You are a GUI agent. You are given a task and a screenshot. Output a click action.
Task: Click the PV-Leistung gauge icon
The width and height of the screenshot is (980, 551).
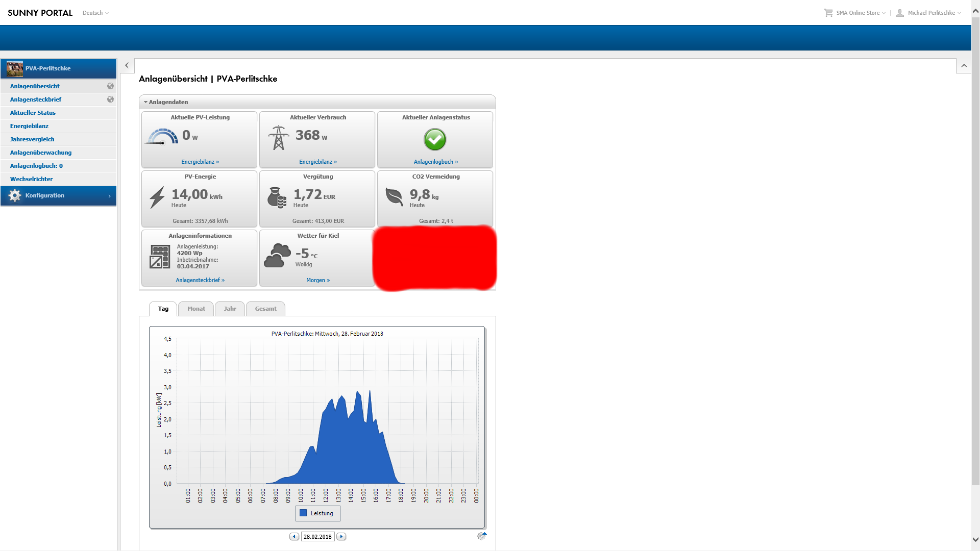coord(161,137)
